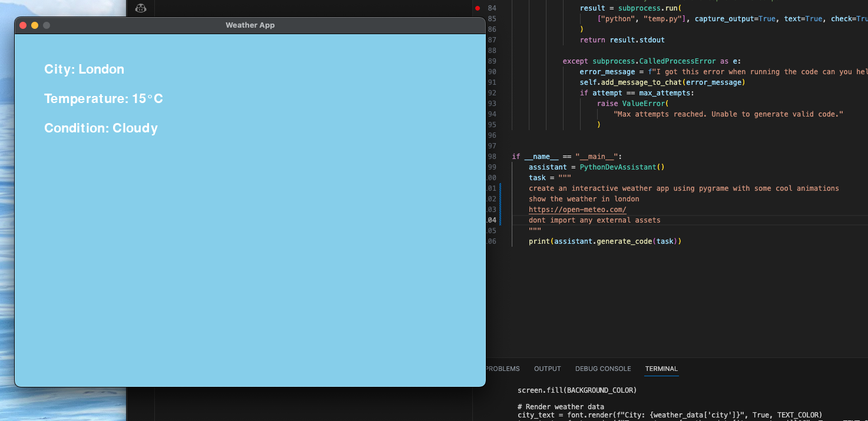Click "self.add_message_to_chat(error_message)" line
Screen dimensions: 868x421
pyautogui.click(x=662, y=82)
